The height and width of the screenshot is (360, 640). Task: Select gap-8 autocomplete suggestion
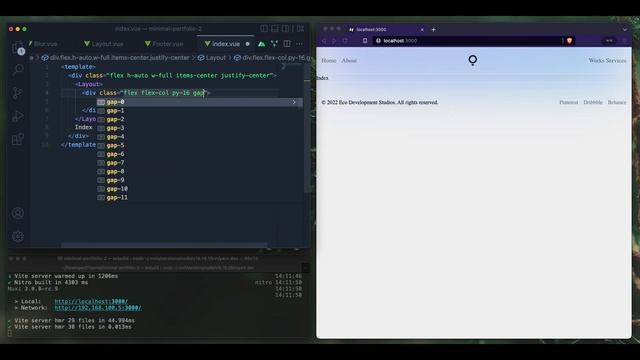pos(199,171)
